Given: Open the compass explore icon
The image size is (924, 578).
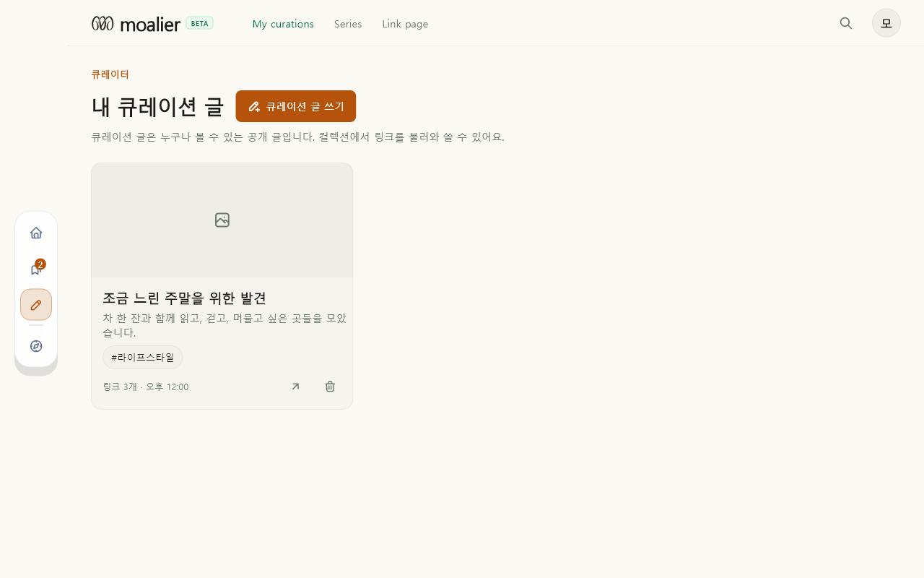Looking at the screenshot, I should (x=36, y=346).
